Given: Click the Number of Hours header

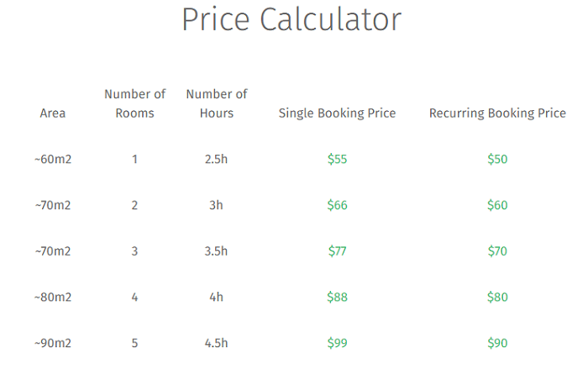Looking at the screenshot, I should click(217, 103).
